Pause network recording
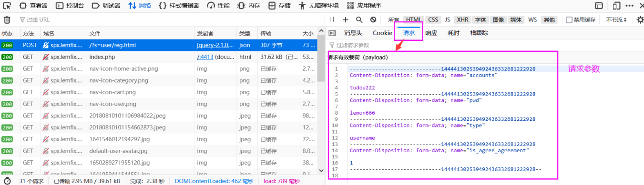This screenshot has height=185, width=644. pyautogui.click(x=332, y=19)
